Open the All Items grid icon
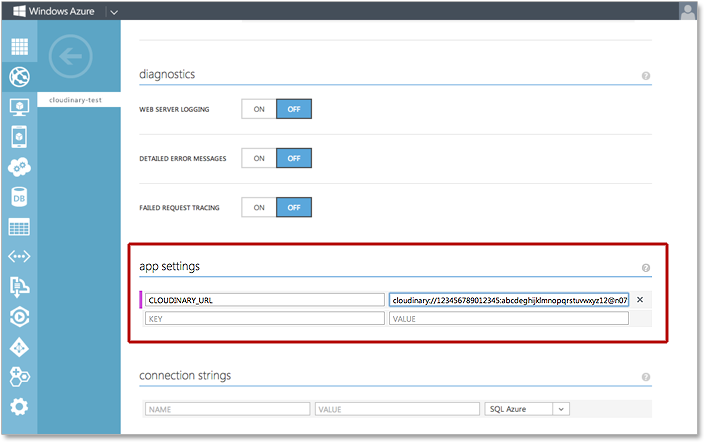Viewport: 705px width, 442px height. click(19, 46)
